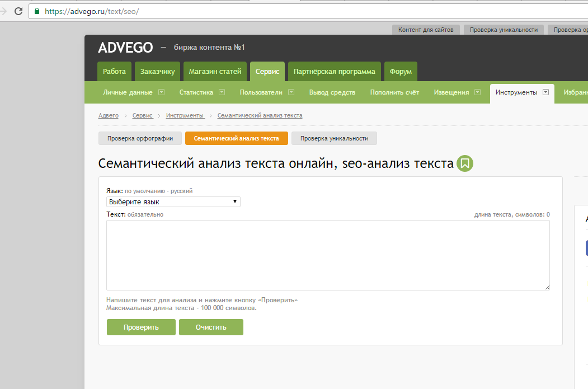Click the Очистить button
This screenshot has width=588, height=389.
click(211, 327)
